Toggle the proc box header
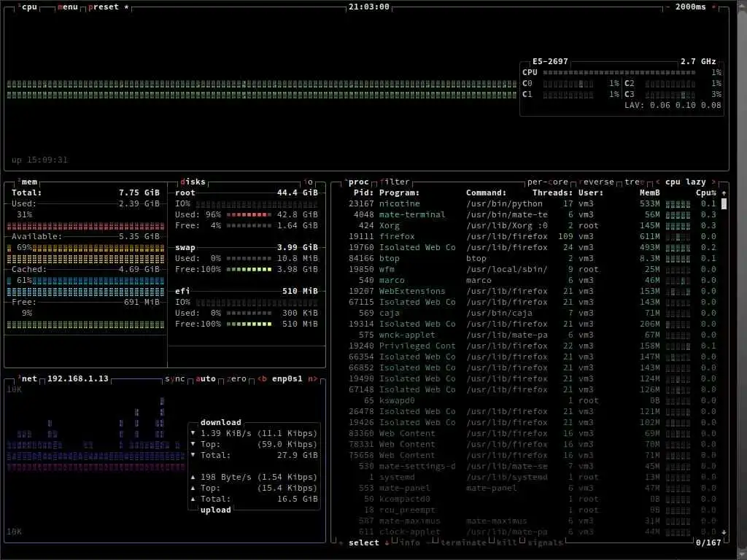The width and height of the screenshot is (747, 560). click(356, 182)
